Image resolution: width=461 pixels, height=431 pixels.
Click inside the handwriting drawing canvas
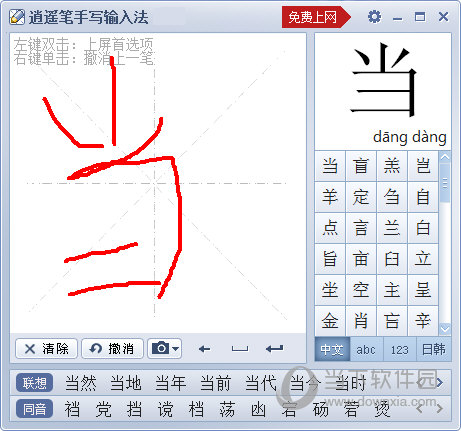click(158, 183)
